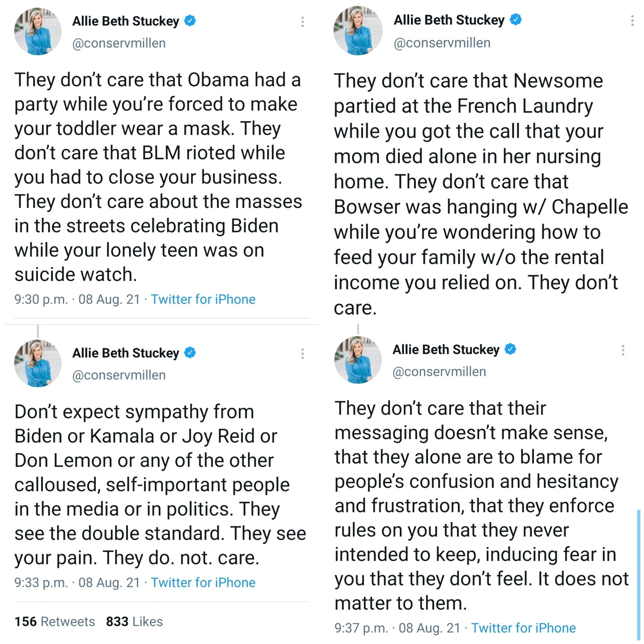Open three-dot menu on the 'messaging doesn't make sense' tweet
The image size is (644, 644).
(623, 350)
